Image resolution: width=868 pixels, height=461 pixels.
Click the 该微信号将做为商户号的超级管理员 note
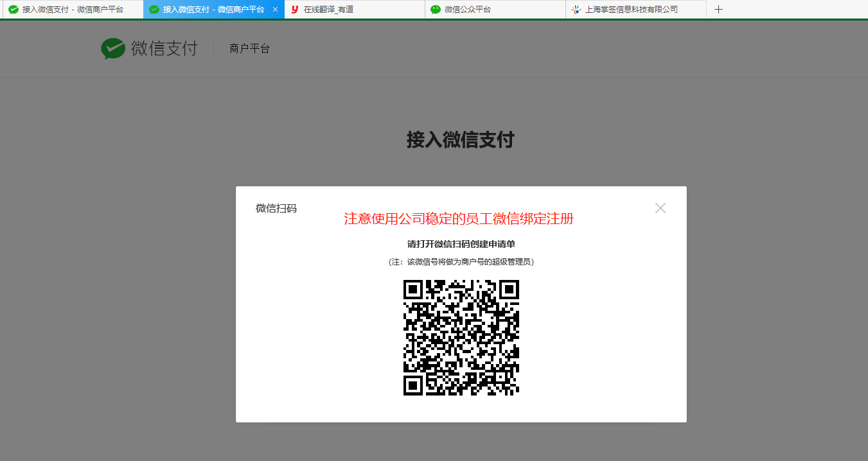tap(461, 262)
